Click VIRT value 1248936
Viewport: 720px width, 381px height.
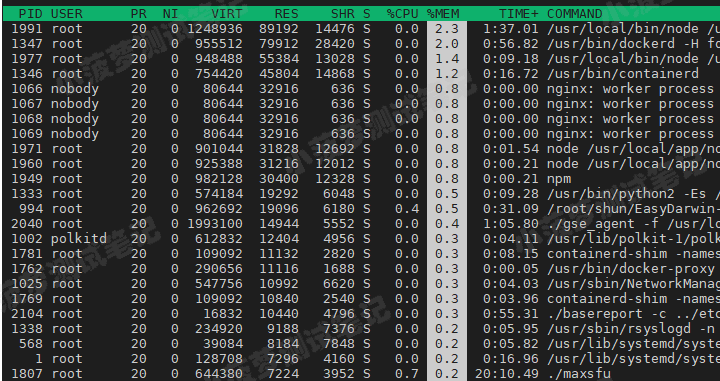[215, 29]
